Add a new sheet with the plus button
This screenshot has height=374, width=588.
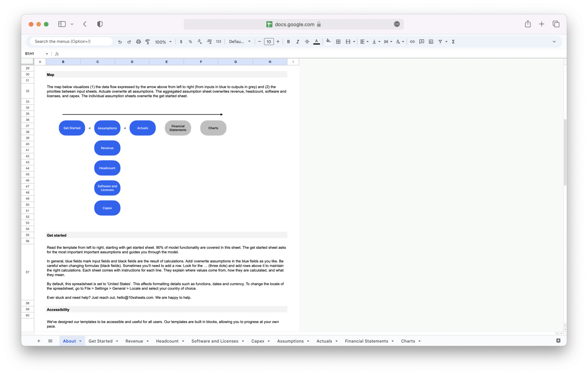(39, 341)
